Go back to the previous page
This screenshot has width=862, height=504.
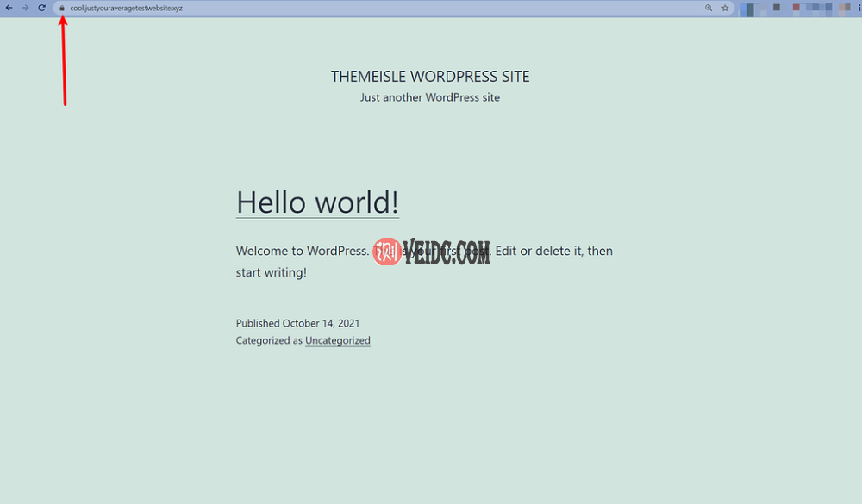click(9, 8)
